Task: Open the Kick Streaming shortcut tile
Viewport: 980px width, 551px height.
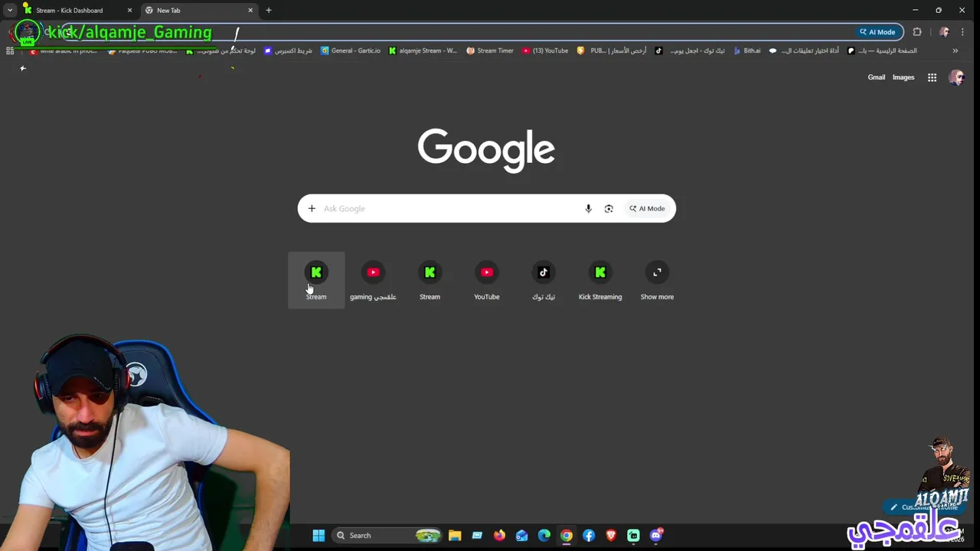Action: pyautogui.click(x=600, y=280)
